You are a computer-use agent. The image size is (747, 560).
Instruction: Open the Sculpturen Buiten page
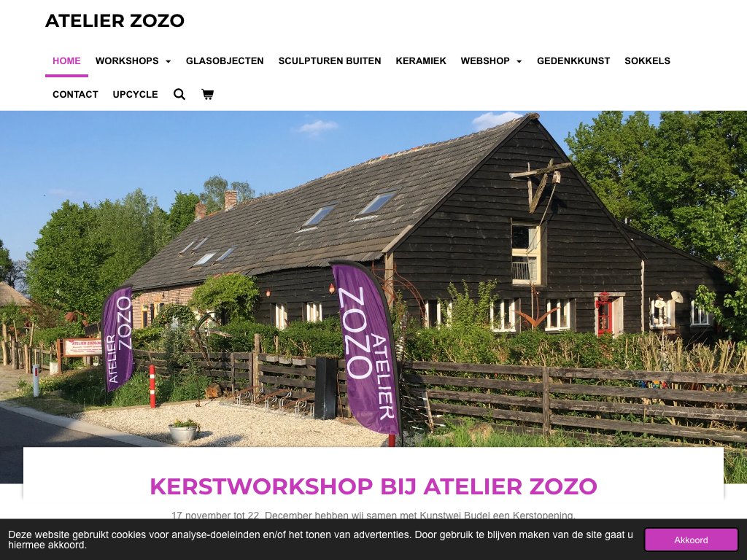[x=330, y=61]
